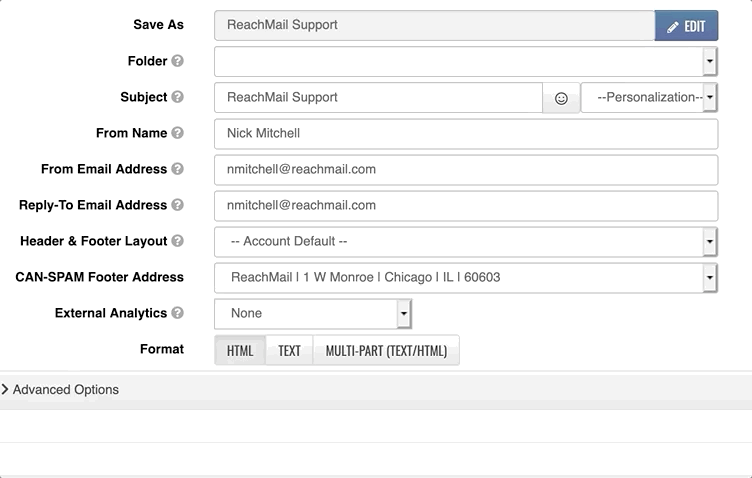Open the External Analytics dropdown
752x478 pixels.
(313, 314)
